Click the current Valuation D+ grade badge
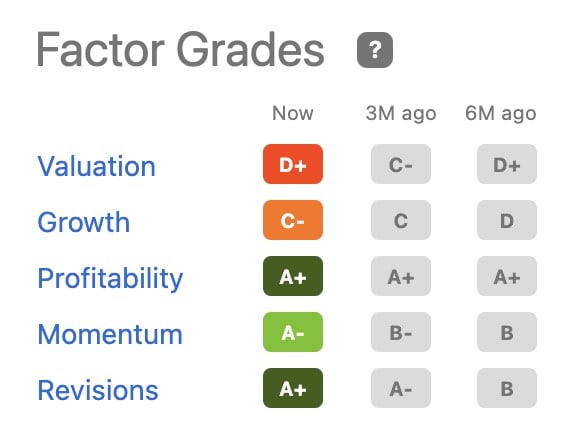Screen dimensions: 575x446 293,164
